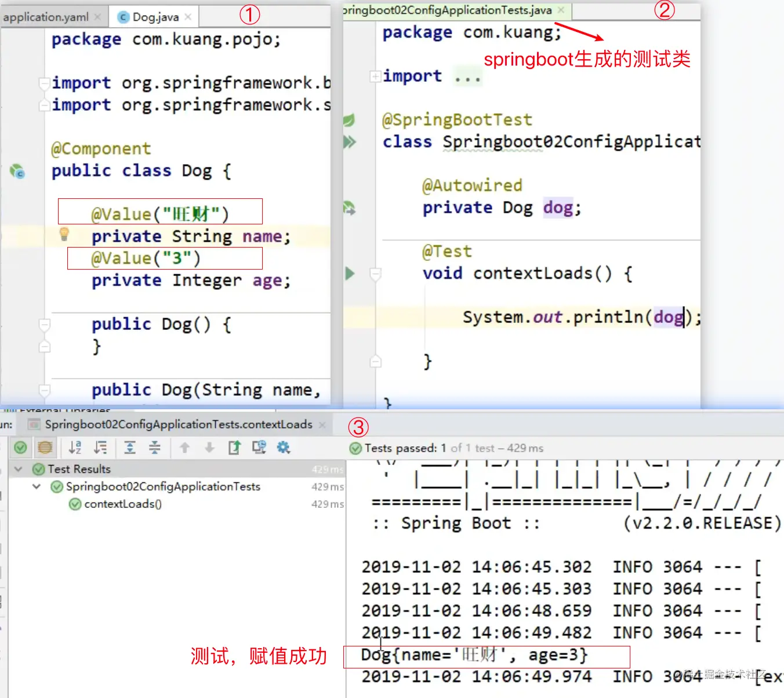Screen dimensions: 784x698
Task: Click the System.out.println(dog) statement
Action: coord(582,317)
